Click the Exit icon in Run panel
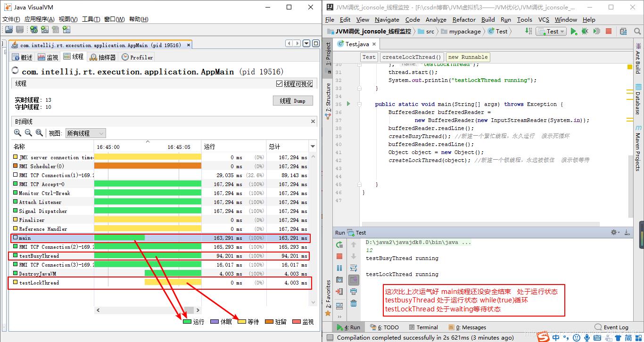644x342 pixels. [339, 292]
